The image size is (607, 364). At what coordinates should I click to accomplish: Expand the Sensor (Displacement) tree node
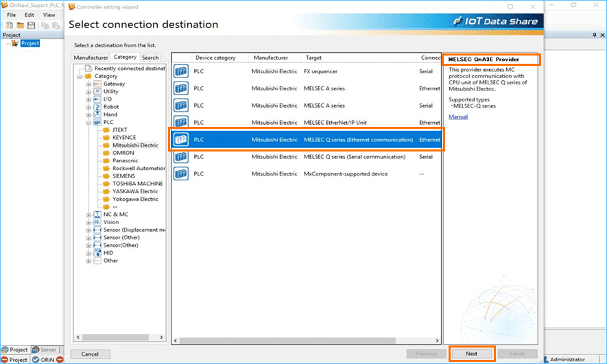tap(88, 230)
